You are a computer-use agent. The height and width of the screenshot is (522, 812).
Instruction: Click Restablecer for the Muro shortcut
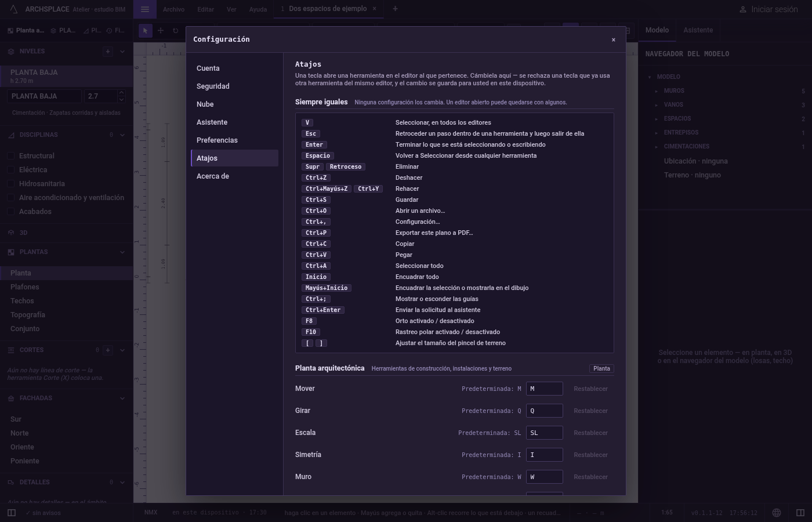(590, 477)
